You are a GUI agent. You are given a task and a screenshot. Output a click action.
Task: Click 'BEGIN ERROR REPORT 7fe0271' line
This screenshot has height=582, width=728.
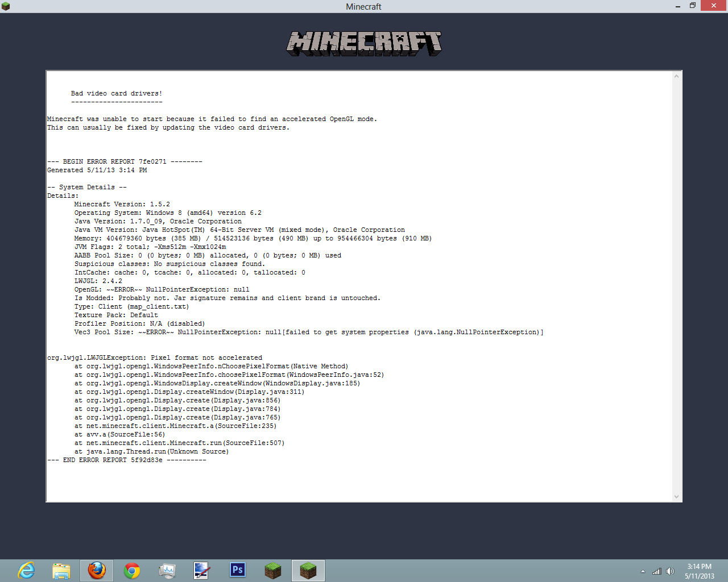pos(125,161)
